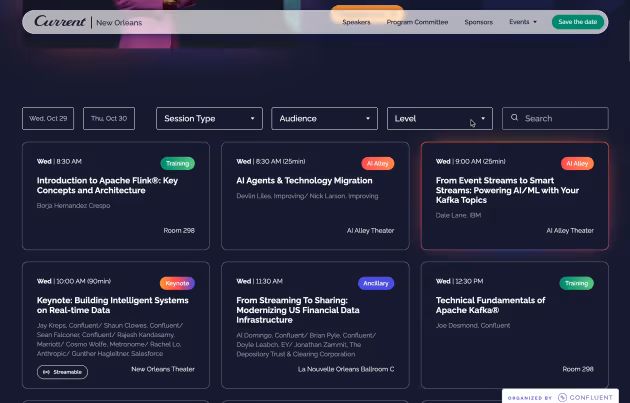630x403 pixels.
Task: Filter sessions by Wed, Oct 29
Action: coord(48,119)
